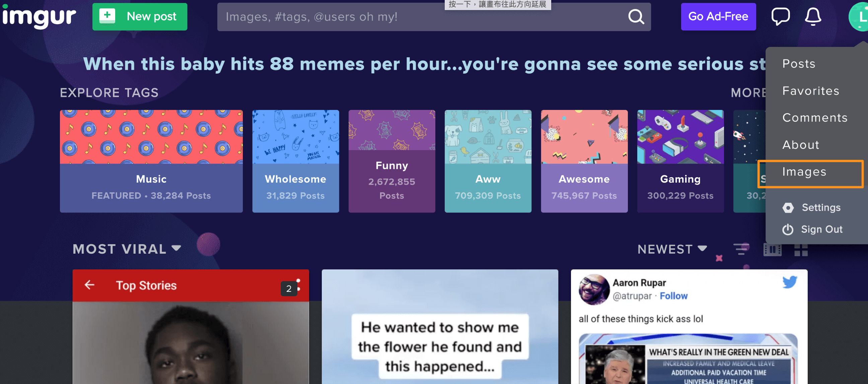Click the search magnifier icon
The width and height of the screenshot is (868, 384).
click(636, 16)
